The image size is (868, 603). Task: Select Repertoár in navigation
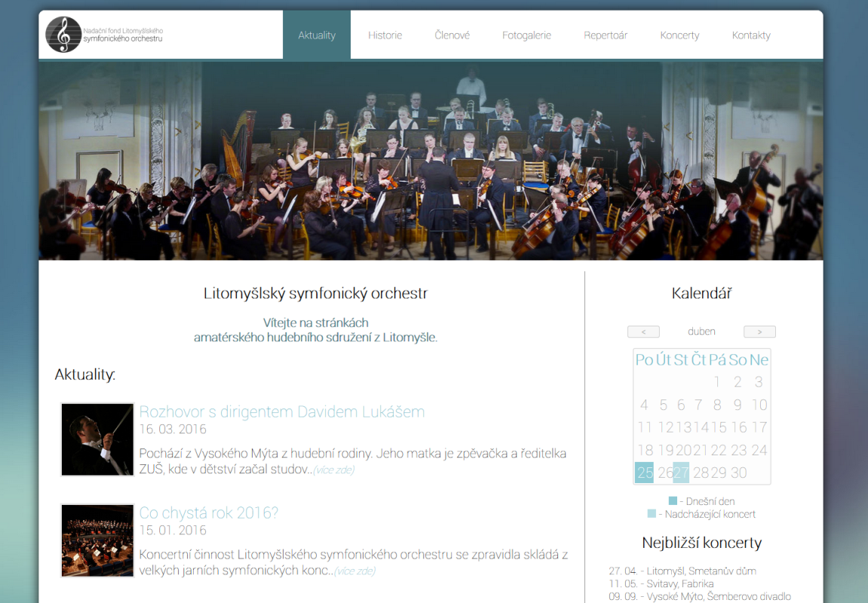(x=606, y=35)
